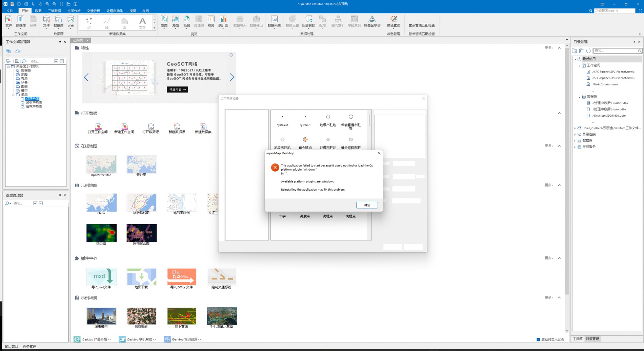Pin the 工作空间管理器 panel

(60, 42)
